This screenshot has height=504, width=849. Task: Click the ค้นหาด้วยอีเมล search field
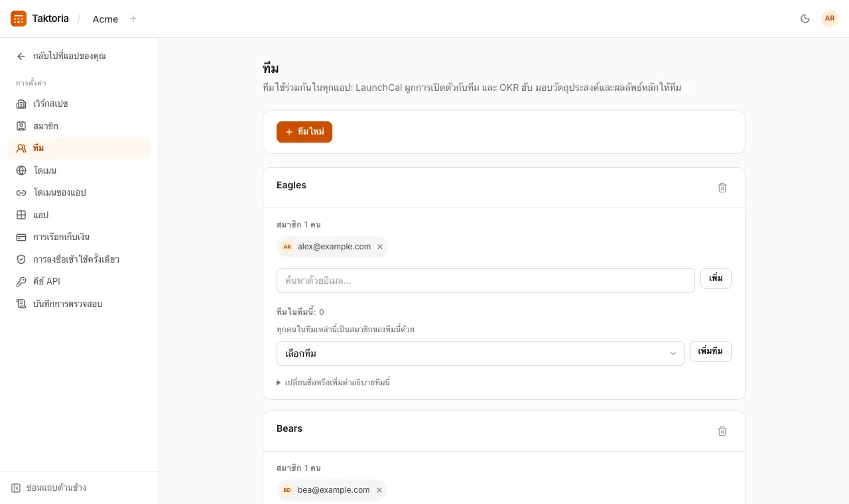pyautogui.click(x=486, y=281)
